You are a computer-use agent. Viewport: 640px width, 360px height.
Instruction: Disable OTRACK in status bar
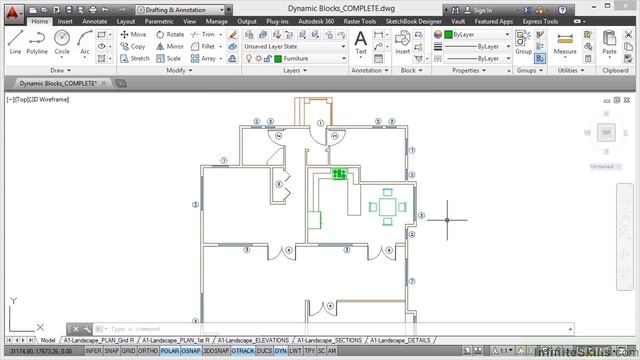[x=243, y=351]
